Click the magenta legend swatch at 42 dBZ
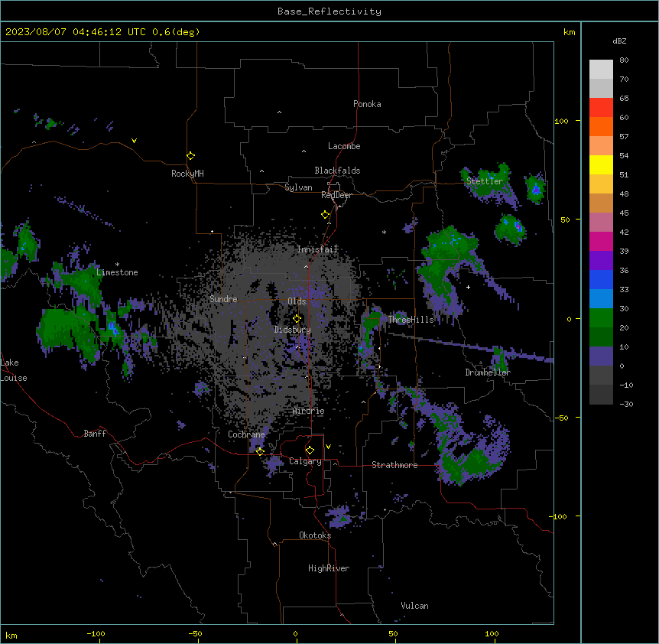The height and width of the screenshot is (644, 659). point(601,241)
